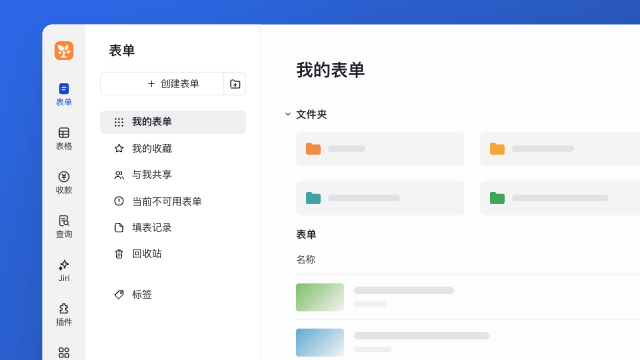Open 标签 tags in the sidebar

pos(173,295)
